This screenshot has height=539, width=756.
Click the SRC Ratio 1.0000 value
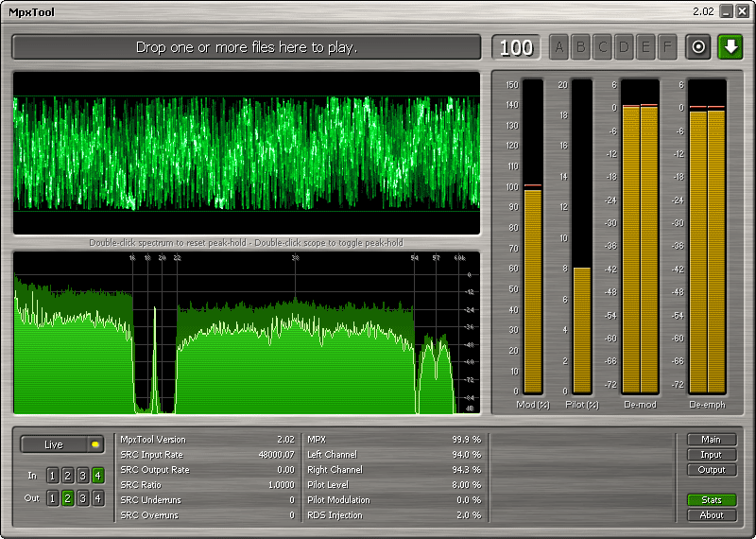[282, 484]
